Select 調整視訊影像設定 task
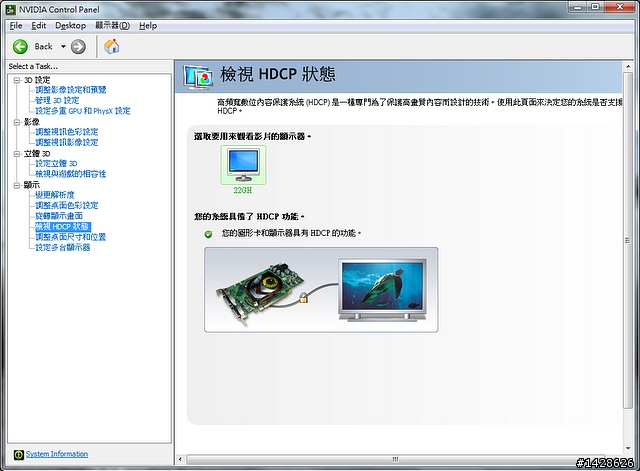 pos(67,142)
